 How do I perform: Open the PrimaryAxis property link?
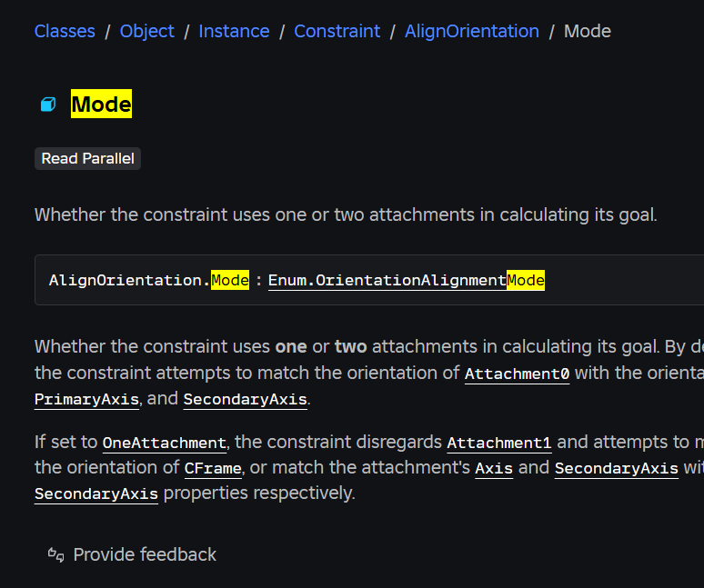click(x=86, y=399)
